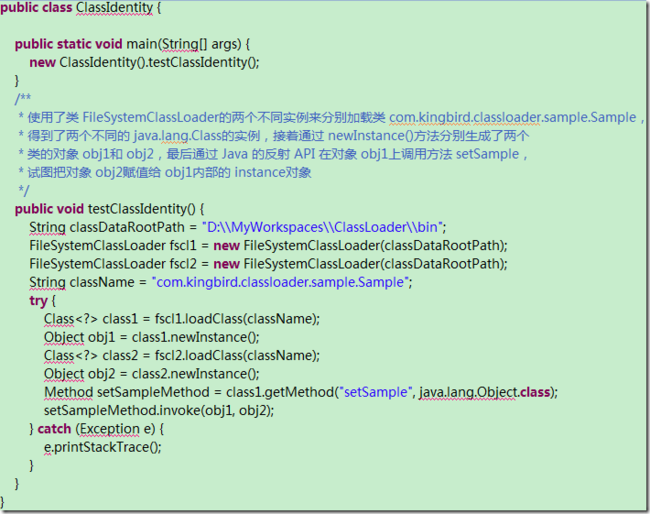Click the 'try {' keyword line
Screen dimensions: 650x514
42,301
